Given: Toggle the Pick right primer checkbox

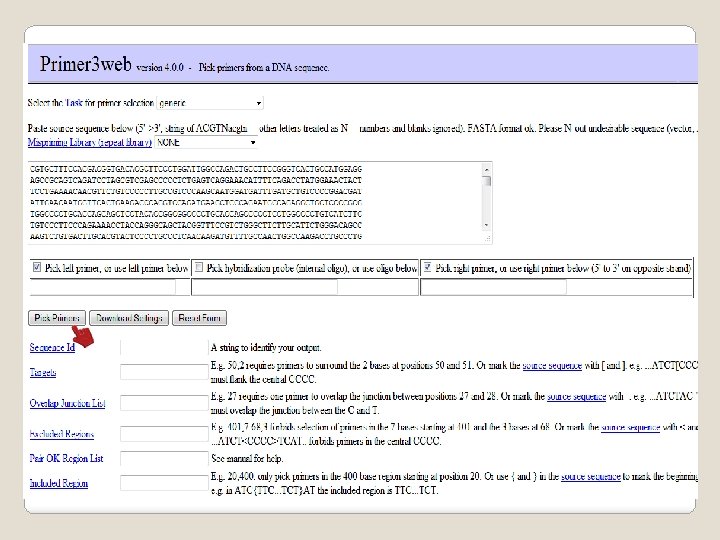Looking at the screenshot, I should pos(427,267).
